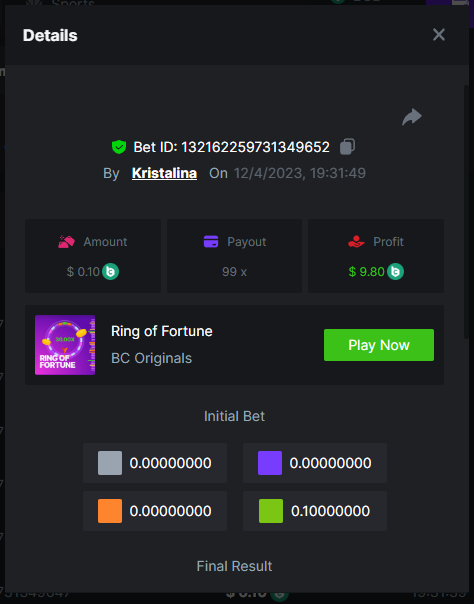The height and width of the screenshot is (604, 474).
Task: Open the Ring of Fortune game thumbnail
Action: click(x=65, y=345)
